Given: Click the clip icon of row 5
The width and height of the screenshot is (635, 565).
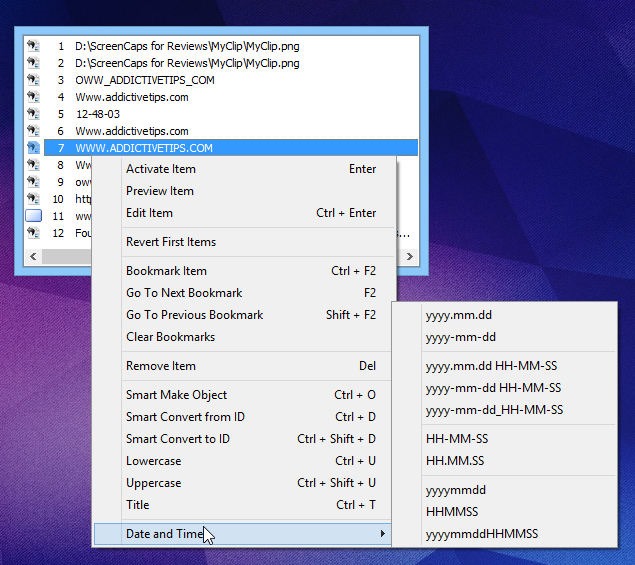Looking at the screenshot, I should coord(33,114).
